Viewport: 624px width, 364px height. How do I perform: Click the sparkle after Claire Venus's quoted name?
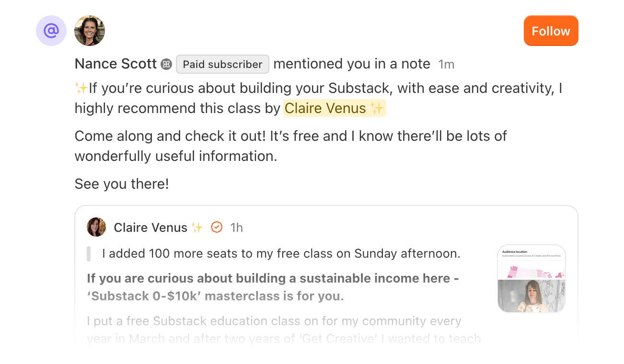197,227
